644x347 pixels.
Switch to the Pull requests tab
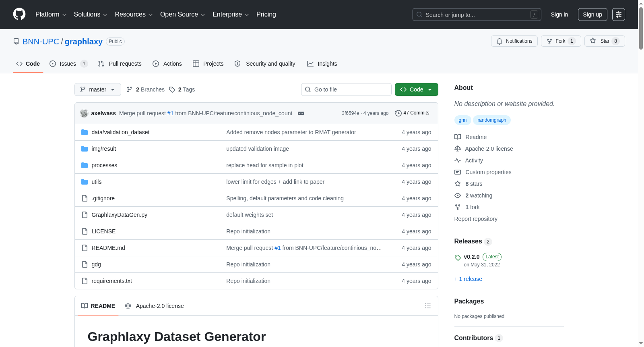tap(120, 64)
